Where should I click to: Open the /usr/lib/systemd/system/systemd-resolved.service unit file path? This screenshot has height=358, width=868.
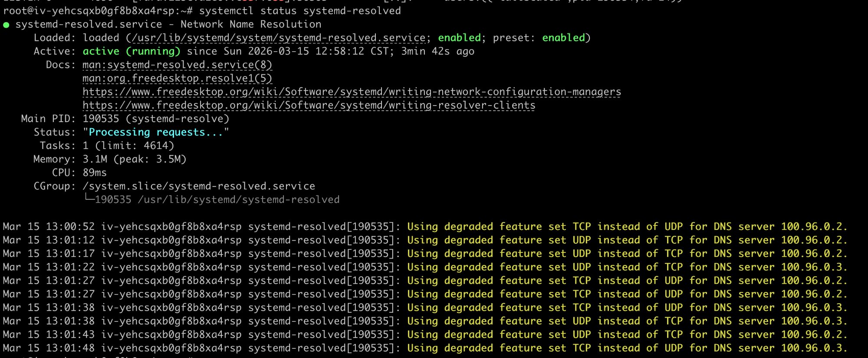(279, 38)
